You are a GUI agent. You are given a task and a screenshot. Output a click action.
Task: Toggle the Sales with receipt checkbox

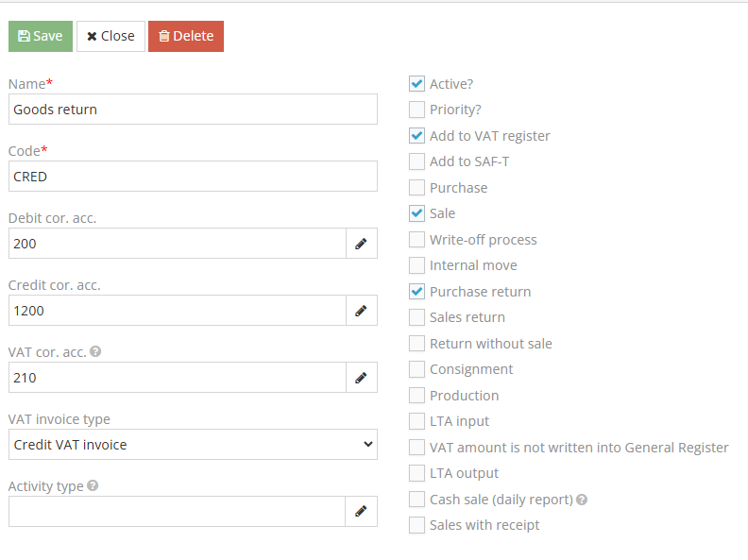click(x=416, y=525)
